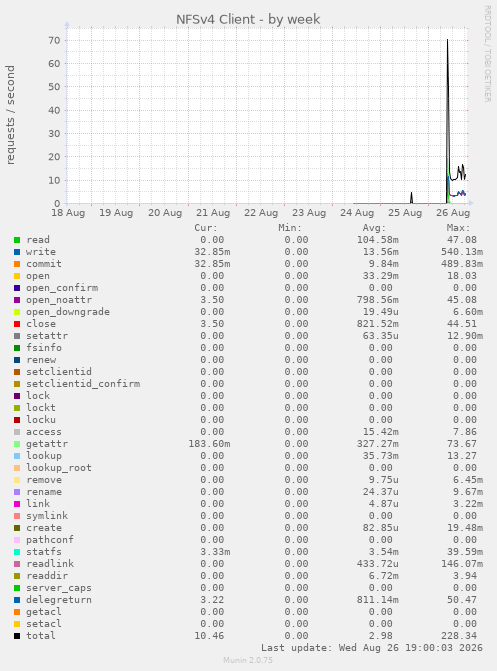The height and width of the screenshot is (671, 497).
Task: Click the RRDTOOL / TOBI OETIKER watermark
Action: [488, 53]
